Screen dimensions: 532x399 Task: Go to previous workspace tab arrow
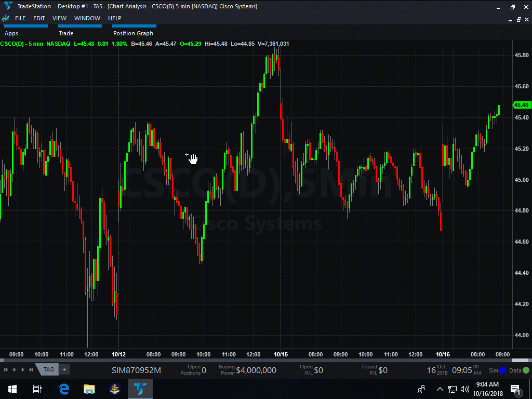point(14,370)
